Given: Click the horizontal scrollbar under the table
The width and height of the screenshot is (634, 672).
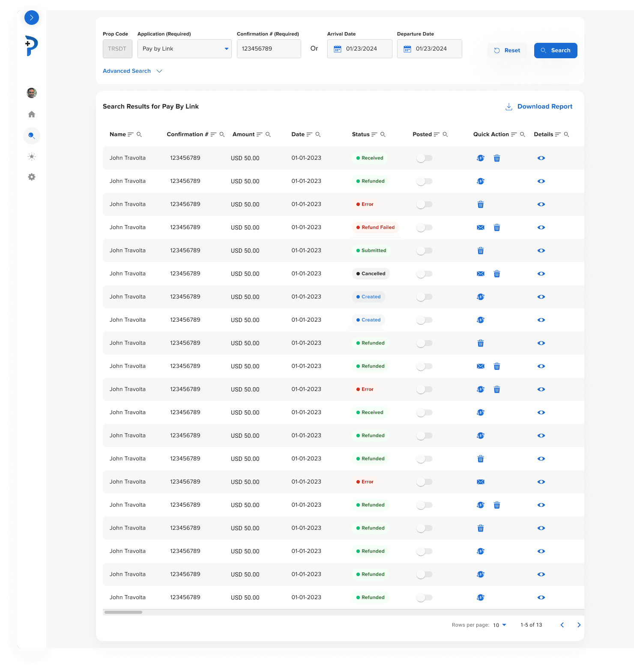Looking at the screenshot, I should pos(123,612).
